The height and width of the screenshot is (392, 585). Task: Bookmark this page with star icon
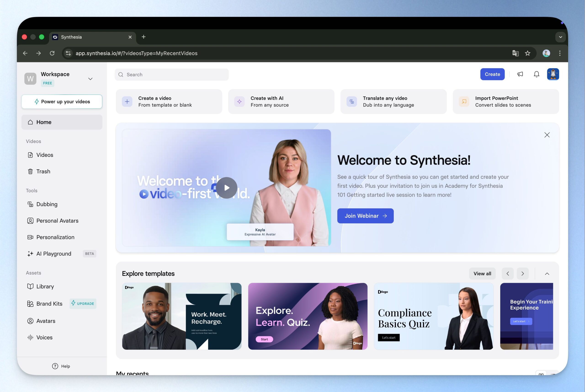click(528, 53)
